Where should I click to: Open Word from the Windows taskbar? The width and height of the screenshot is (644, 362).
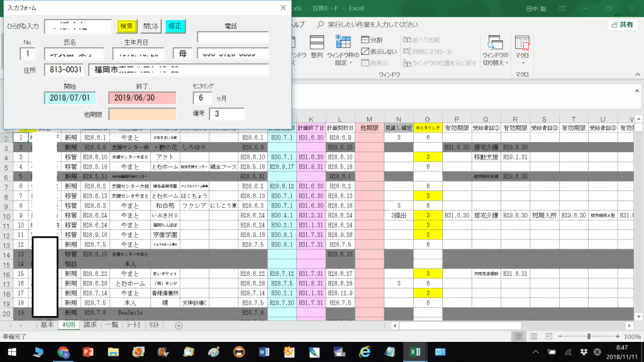pos(262,352)
